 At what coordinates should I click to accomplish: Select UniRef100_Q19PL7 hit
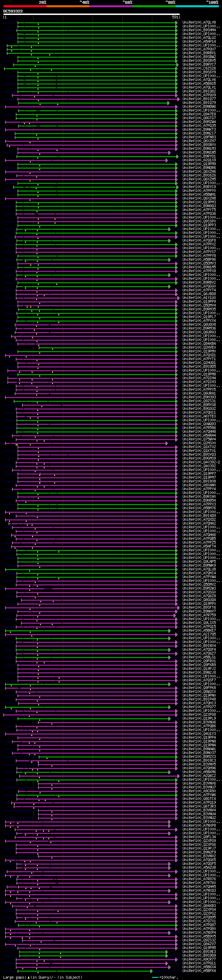click(199, 317)
